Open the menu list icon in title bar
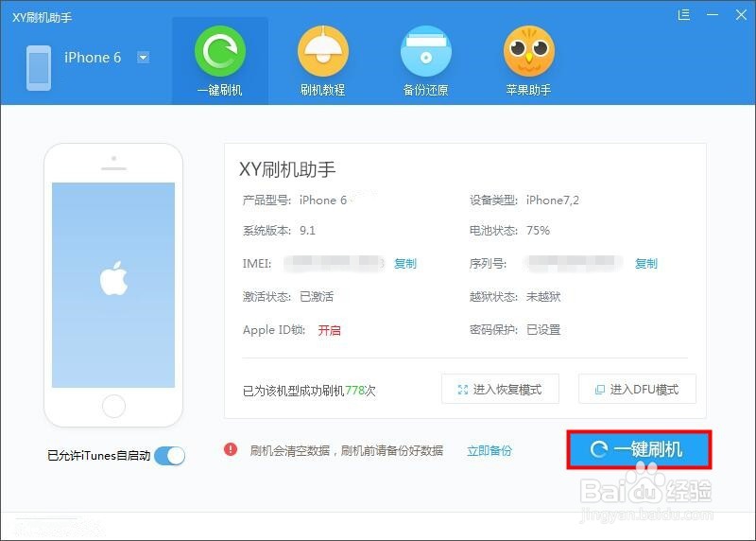 pyautogui.click(x=683, y=15)
